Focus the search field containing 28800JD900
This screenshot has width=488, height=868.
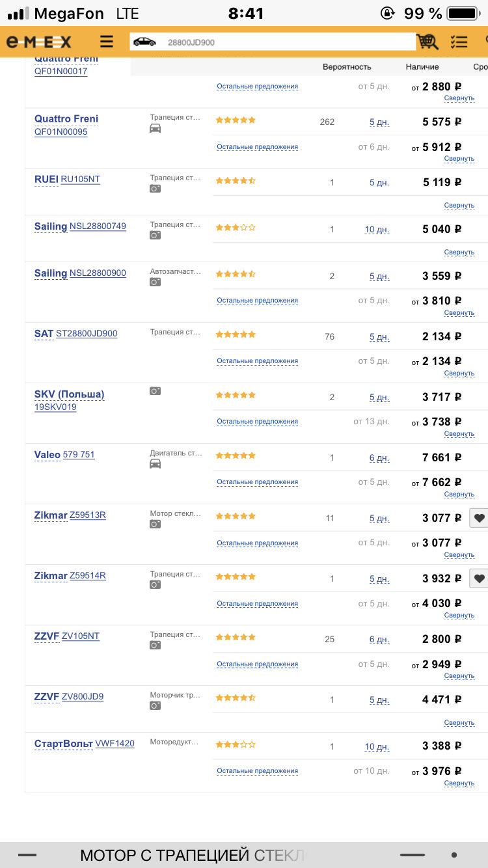[286, 42]
